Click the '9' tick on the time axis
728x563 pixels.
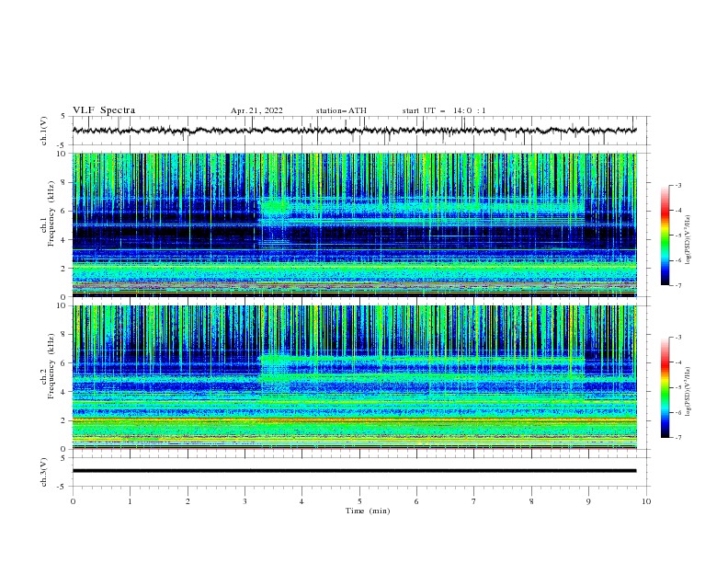pos(588,501)
